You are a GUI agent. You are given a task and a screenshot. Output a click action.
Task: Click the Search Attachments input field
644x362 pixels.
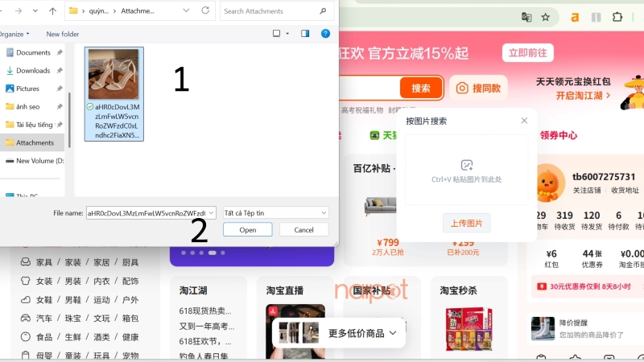pyautogui.click(x=270, y=11)
